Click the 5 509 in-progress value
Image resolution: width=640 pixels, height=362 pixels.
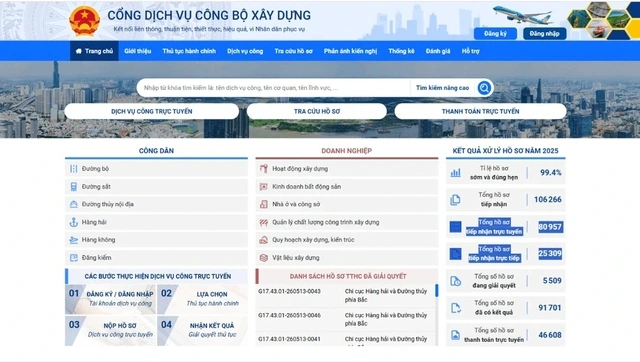click(552, 281)
